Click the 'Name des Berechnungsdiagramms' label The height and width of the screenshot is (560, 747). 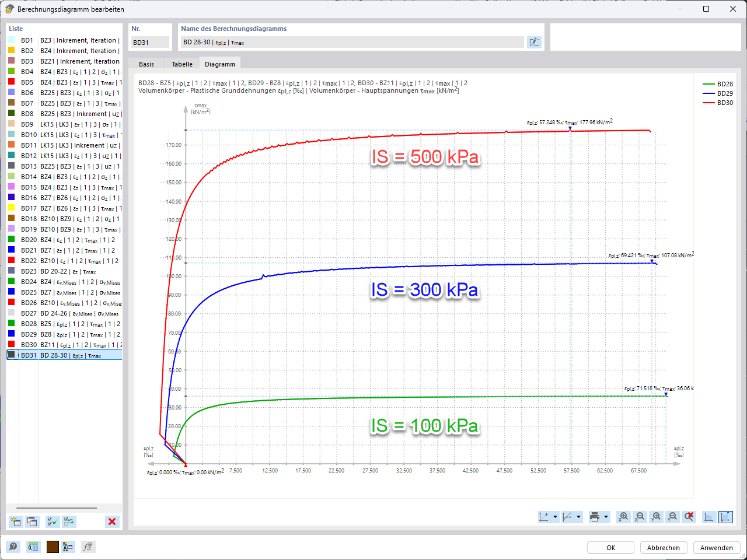tap(233, 29)
